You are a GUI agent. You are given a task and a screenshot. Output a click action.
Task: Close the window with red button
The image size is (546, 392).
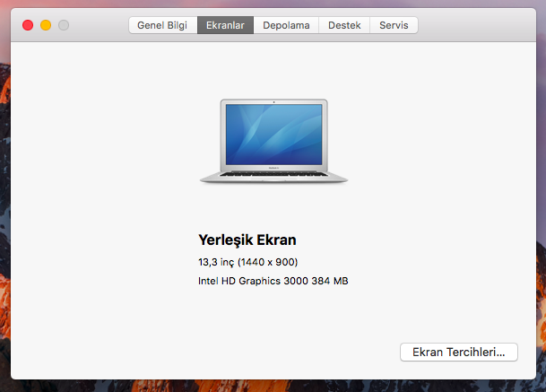28,25
